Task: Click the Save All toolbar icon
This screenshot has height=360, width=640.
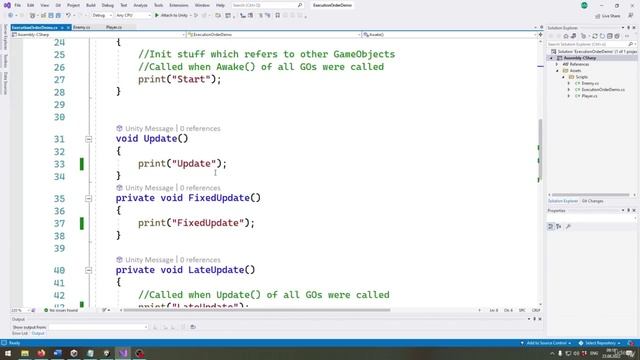Action: tap(58, 16)
